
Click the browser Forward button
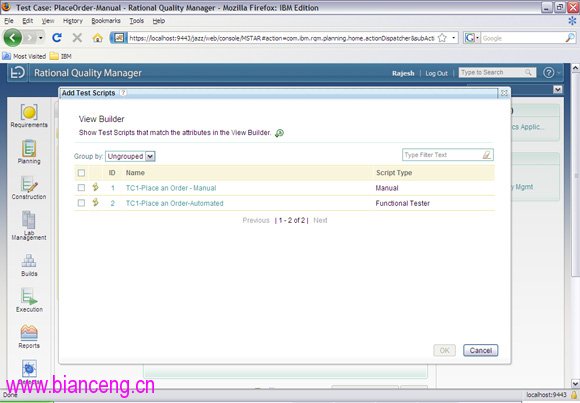(x=30, y=38)
